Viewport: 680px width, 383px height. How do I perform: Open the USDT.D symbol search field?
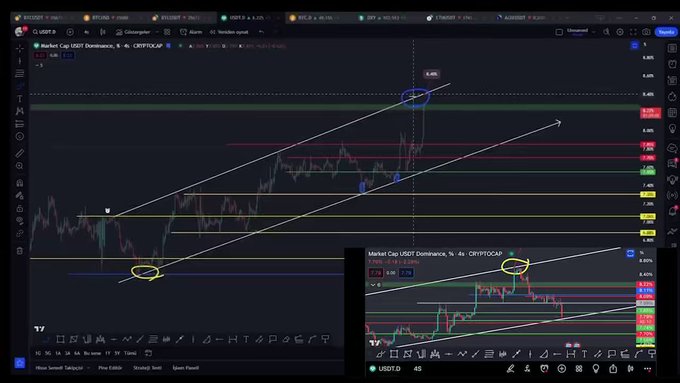(44, 32)
